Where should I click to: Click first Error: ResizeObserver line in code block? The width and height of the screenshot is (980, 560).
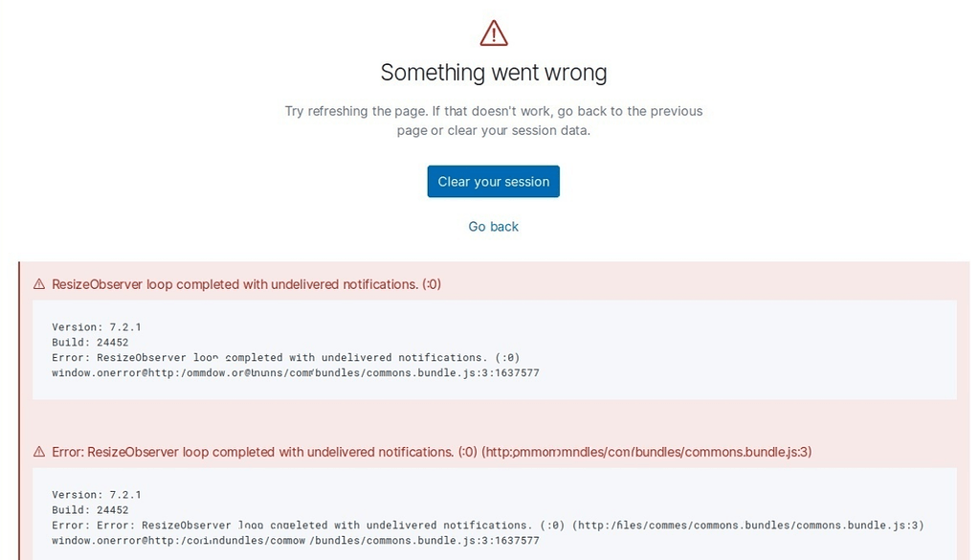[285, 357]
